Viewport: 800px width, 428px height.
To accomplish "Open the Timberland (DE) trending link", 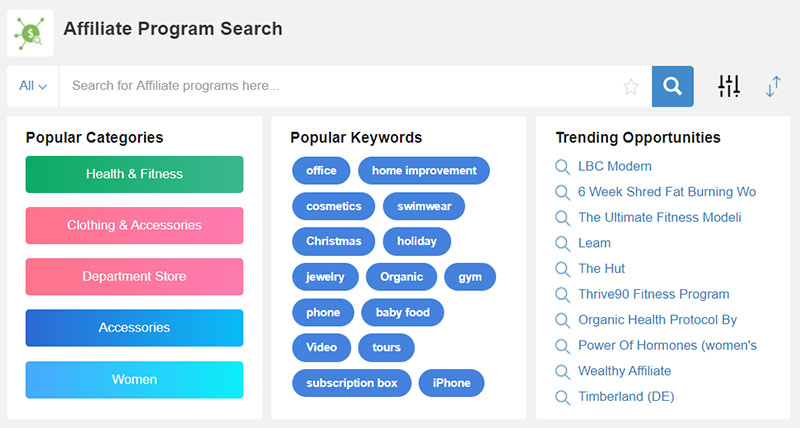I will pyautogui.click(x=626, y=396).
